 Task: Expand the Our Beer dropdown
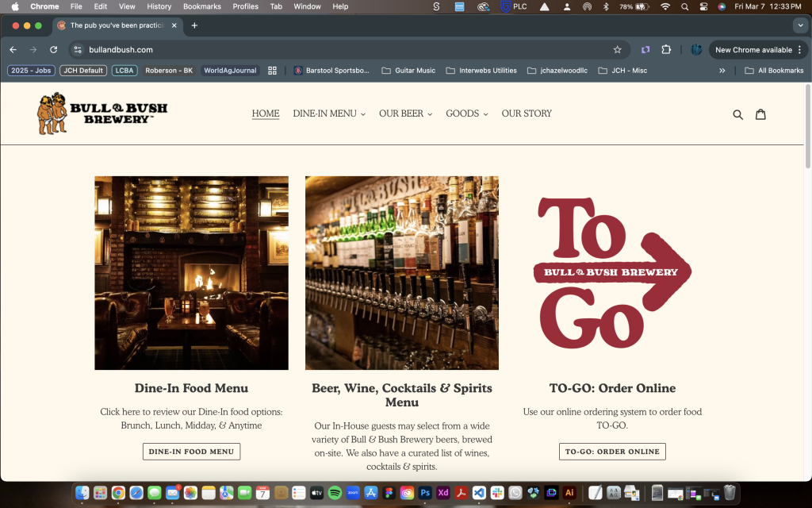click(x=405, y=114)
